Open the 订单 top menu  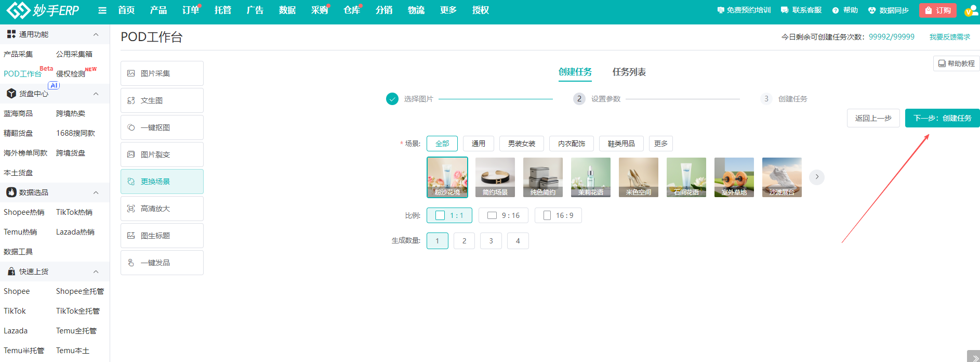click(190, 10)
